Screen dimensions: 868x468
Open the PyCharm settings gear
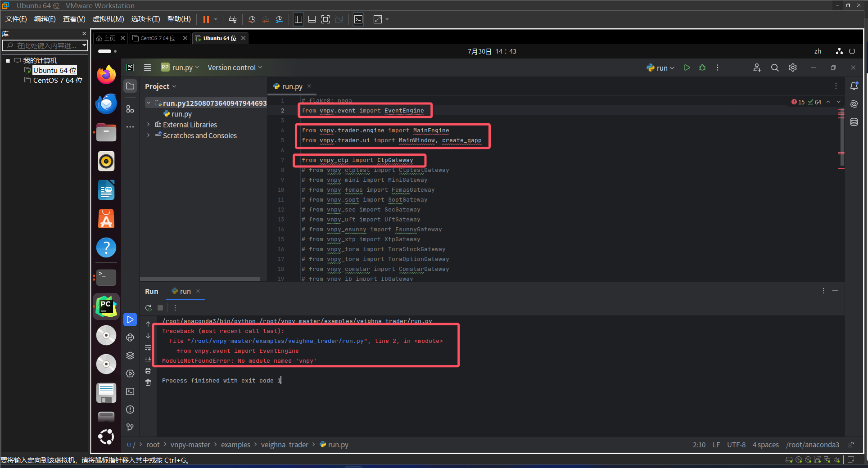[x=793, y=67]
